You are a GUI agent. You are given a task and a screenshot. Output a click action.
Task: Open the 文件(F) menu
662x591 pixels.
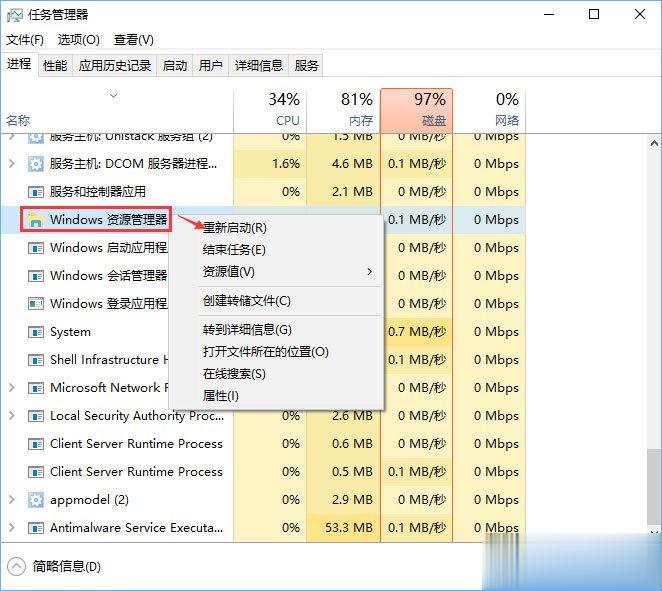[24, 40]
